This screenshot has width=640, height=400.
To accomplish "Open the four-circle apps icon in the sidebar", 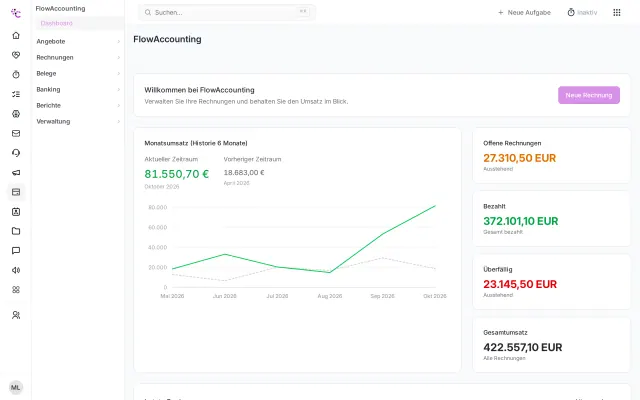I will (16, 290).
